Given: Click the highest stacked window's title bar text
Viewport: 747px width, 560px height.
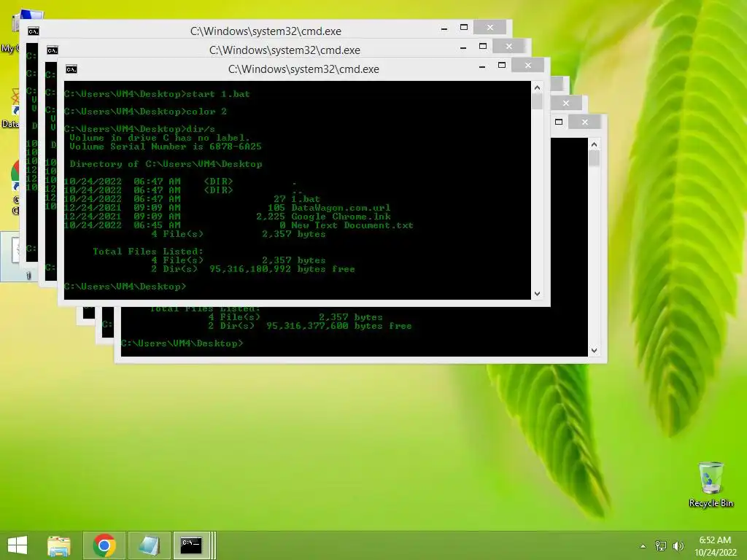Looking at the screenshot, I should click(x=266, y=31).
